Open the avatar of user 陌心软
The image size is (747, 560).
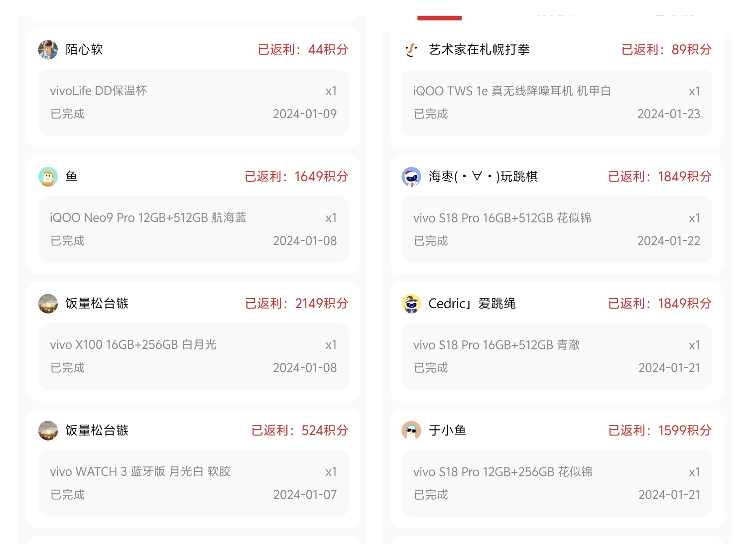coord(48,50)
